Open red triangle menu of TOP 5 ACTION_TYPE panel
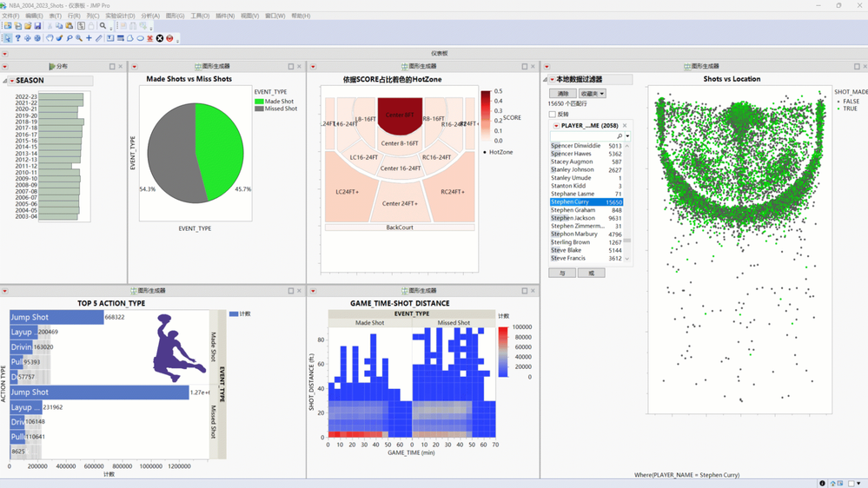868x488 pixels. [x=5, y=291]
